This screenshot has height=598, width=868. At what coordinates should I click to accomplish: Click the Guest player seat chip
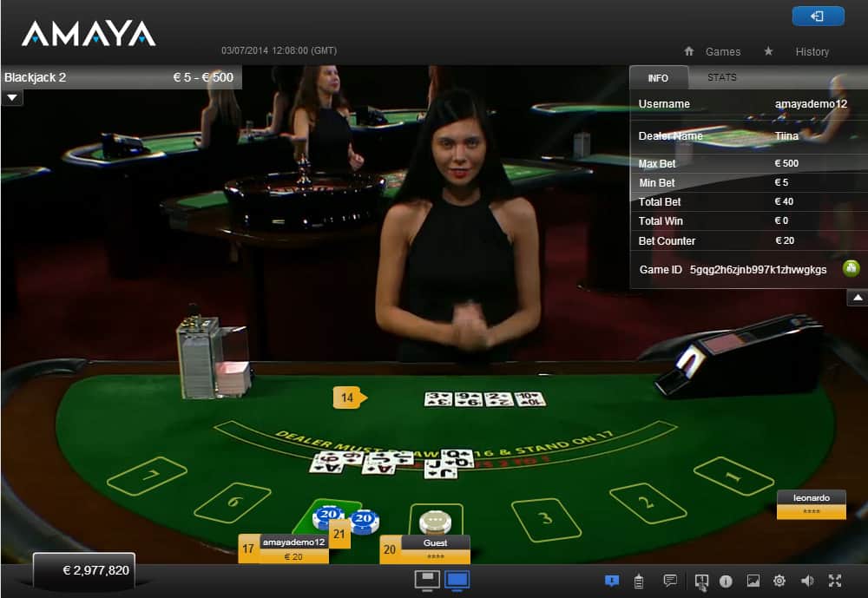point(435,521)
